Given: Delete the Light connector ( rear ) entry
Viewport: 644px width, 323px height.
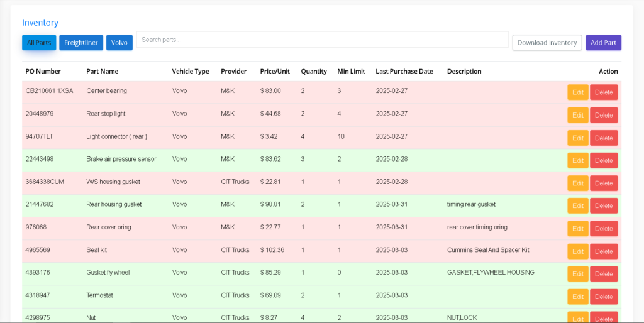Looking at the screenshot, I should [604, 138].
